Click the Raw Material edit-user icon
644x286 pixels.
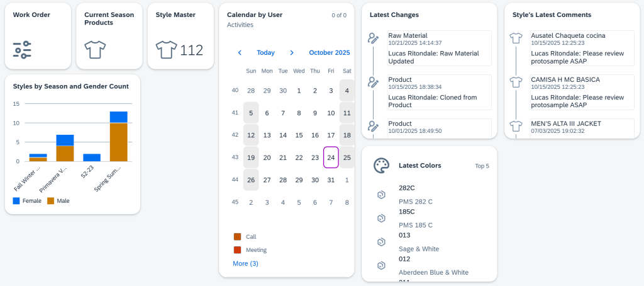pos(373,38)
